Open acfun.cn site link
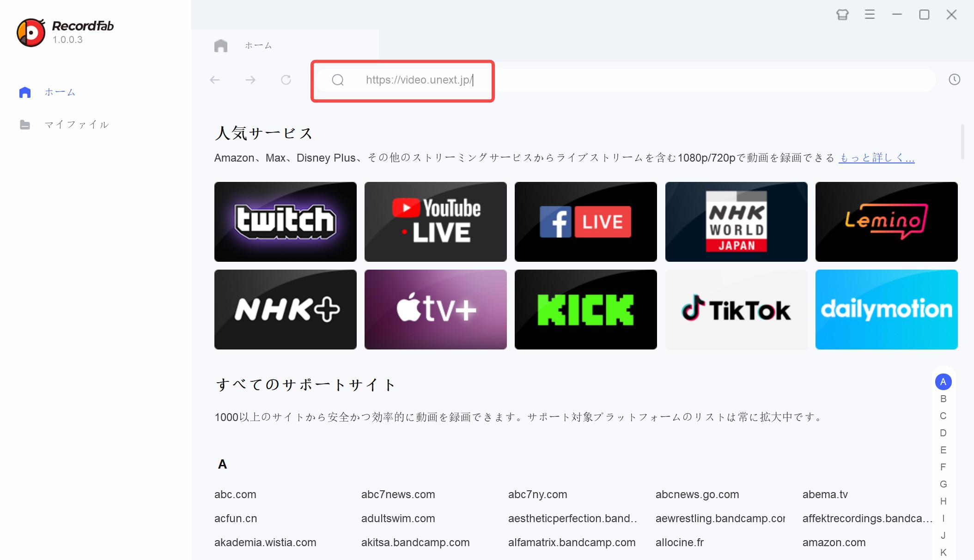Image resolution: width=974 pixels, height=560 pixels. (236, 518)
